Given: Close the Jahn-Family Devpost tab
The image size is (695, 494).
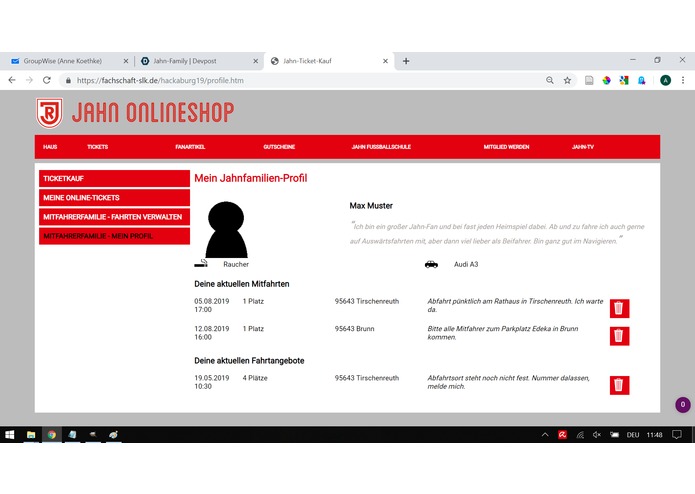Looking at the screenshot, I should coord(256,61).
